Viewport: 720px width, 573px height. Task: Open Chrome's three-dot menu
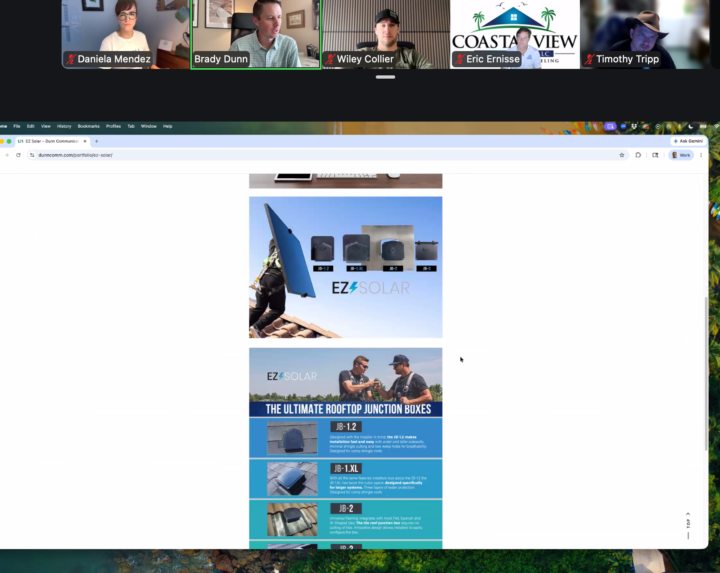[x=701, y=155]
